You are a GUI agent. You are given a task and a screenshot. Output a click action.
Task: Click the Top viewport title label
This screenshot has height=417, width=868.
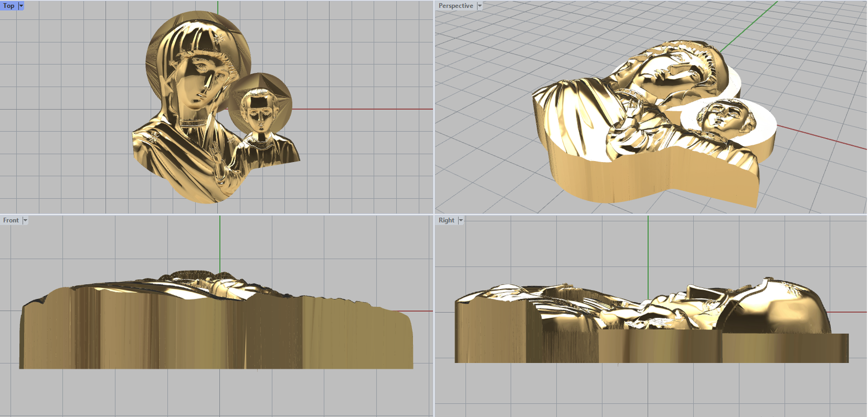(x=9, y=6)
